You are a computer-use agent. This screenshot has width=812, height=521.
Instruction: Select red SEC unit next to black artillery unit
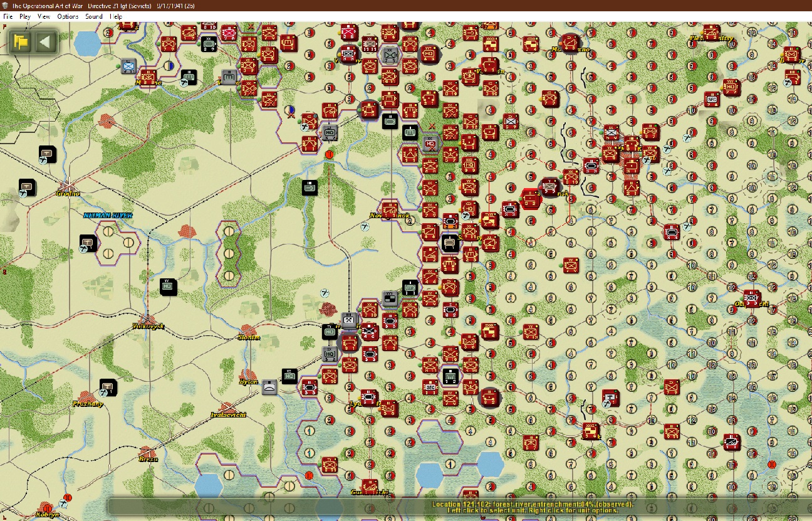pos(430,386)
